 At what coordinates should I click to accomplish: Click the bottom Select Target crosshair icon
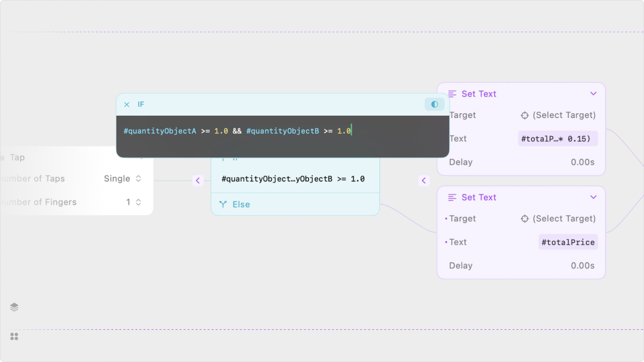click(x=525, y=219)
